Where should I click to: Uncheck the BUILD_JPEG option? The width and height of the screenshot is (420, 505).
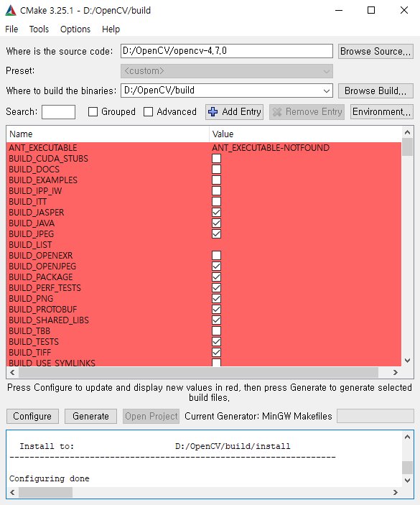click(x=217, y=233)
